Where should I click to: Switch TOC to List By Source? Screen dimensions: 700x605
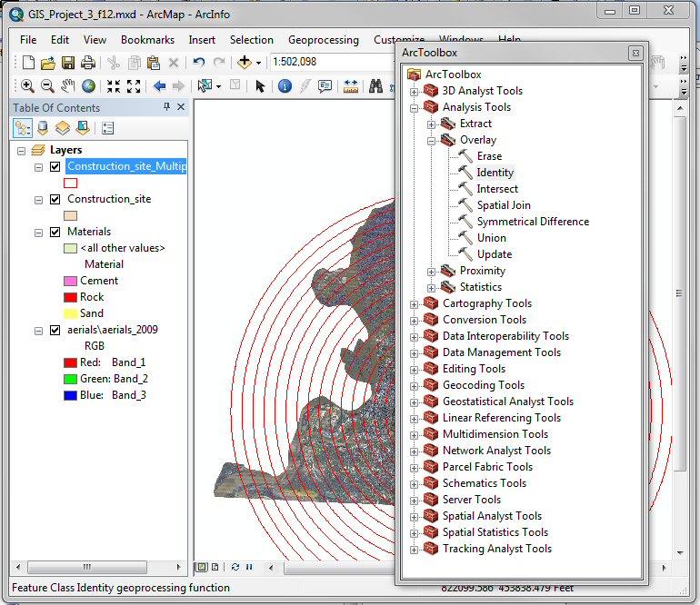coord(43,128)
